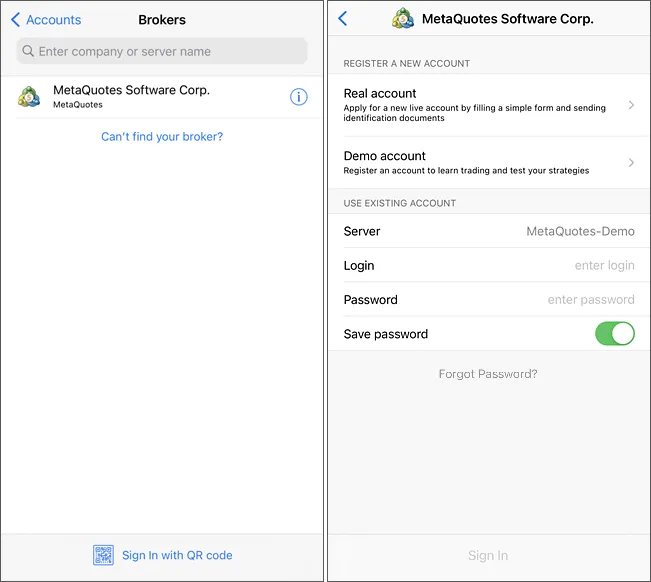Image resolution: width=651 pixels, height=582 pixels.
Task: Click the MetaQuotes logo in the broker list
Action: [x=29, y=97]
